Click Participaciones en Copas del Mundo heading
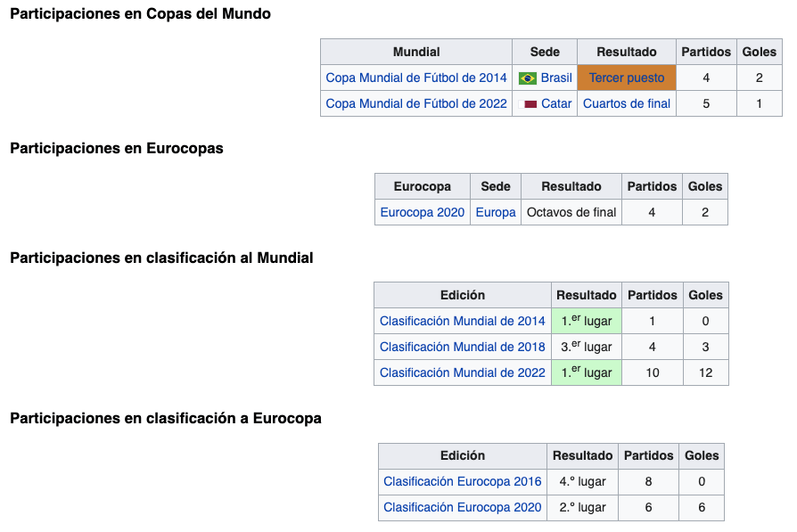Viewport: 797px width, 532px height. [x=140, y=14]
